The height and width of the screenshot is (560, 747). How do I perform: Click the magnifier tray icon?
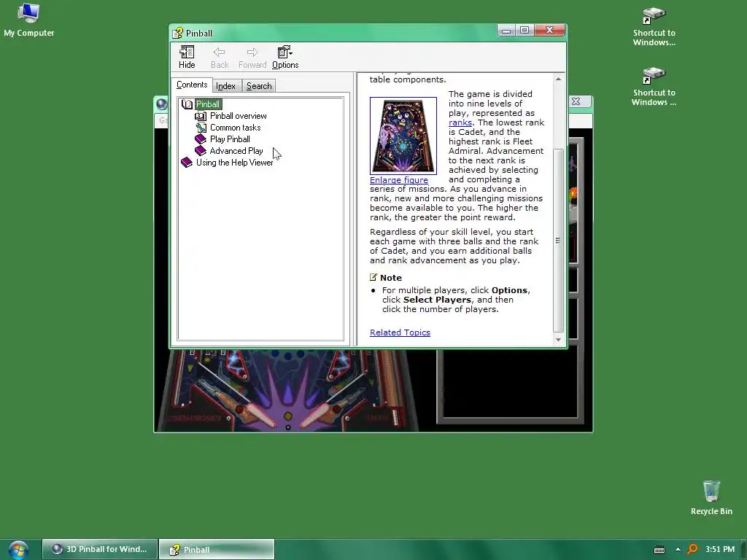[x=692, y=550]
